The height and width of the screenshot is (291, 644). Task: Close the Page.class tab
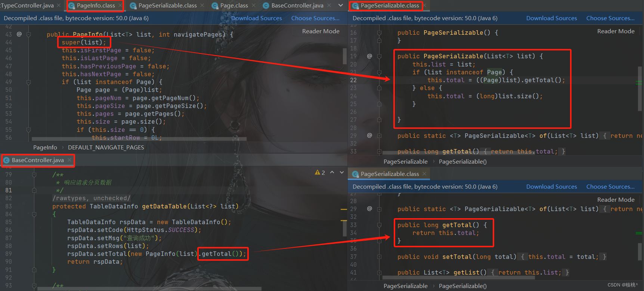click(253, 6)
